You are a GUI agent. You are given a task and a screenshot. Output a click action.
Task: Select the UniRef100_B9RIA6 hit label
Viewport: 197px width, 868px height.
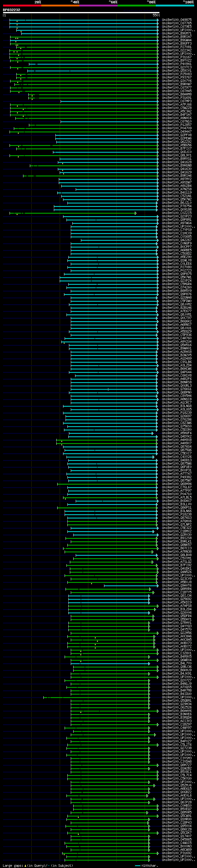[x=177, y=176]
